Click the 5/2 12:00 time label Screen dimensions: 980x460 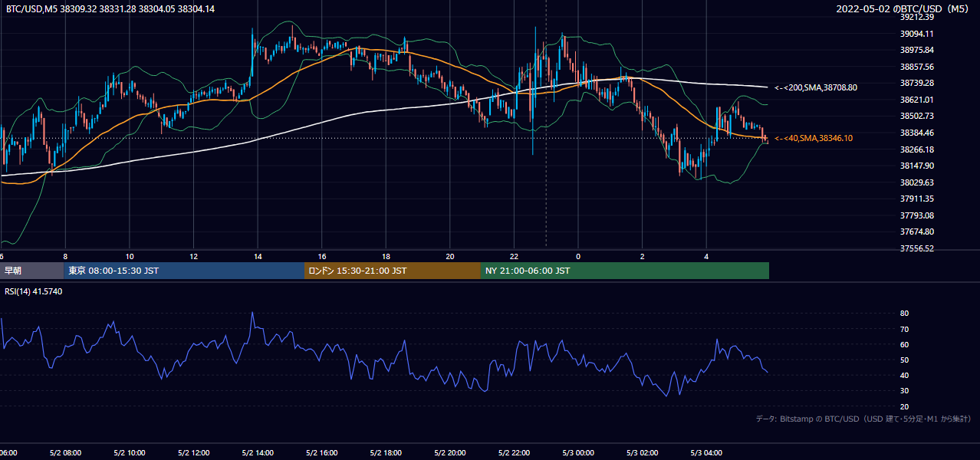click(194, 453)
